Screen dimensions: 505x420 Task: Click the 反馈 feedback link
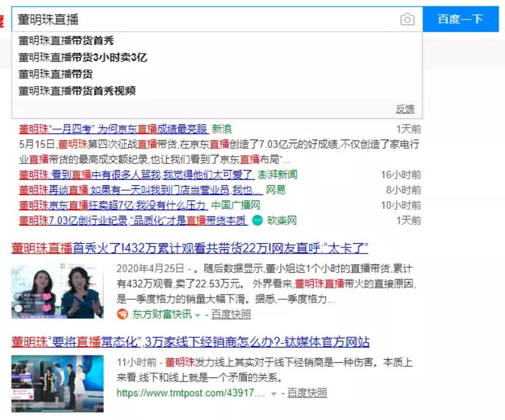click(405, 109)
